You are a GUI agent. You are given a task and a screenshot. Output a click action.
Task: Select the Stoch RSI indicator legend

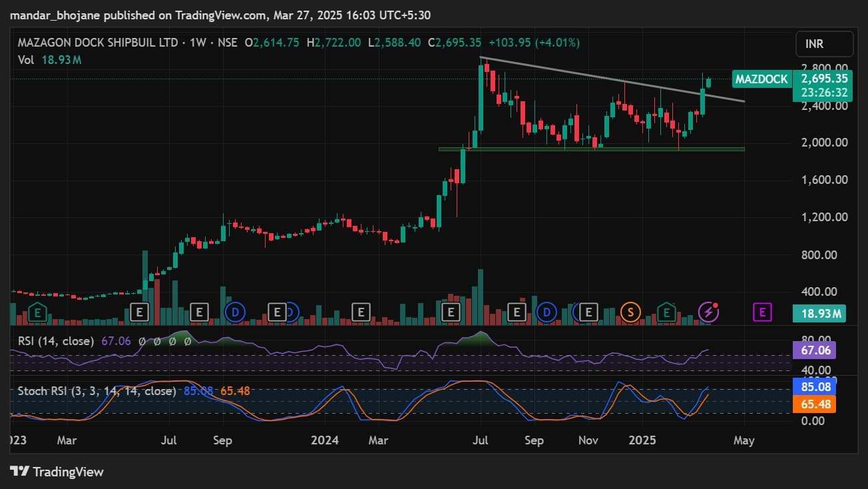pos(97,391)
